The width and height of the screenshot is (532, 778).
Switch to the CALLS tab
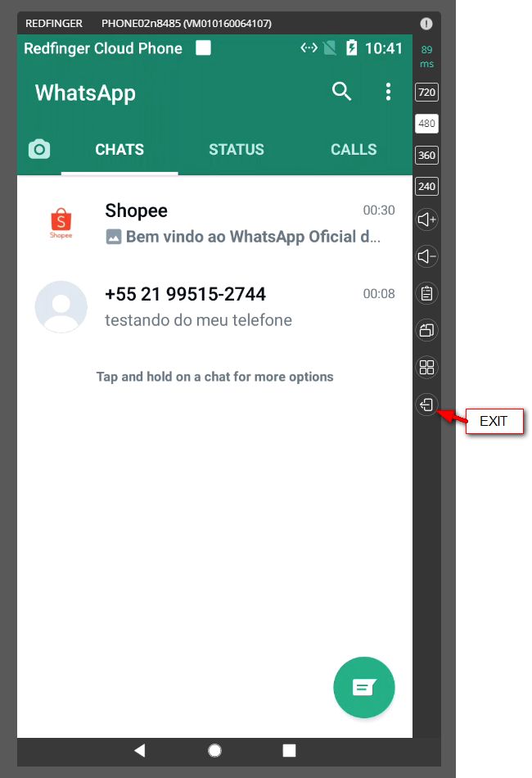point(354,149)
